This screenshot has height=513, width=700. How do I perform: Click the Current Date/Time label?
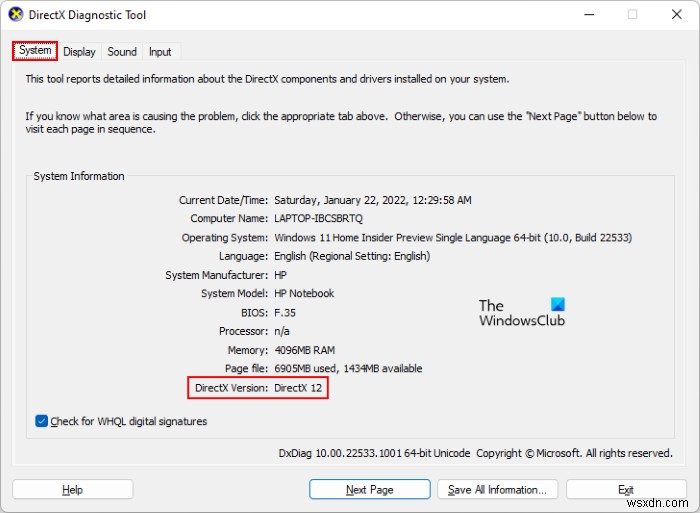[223, 200]
